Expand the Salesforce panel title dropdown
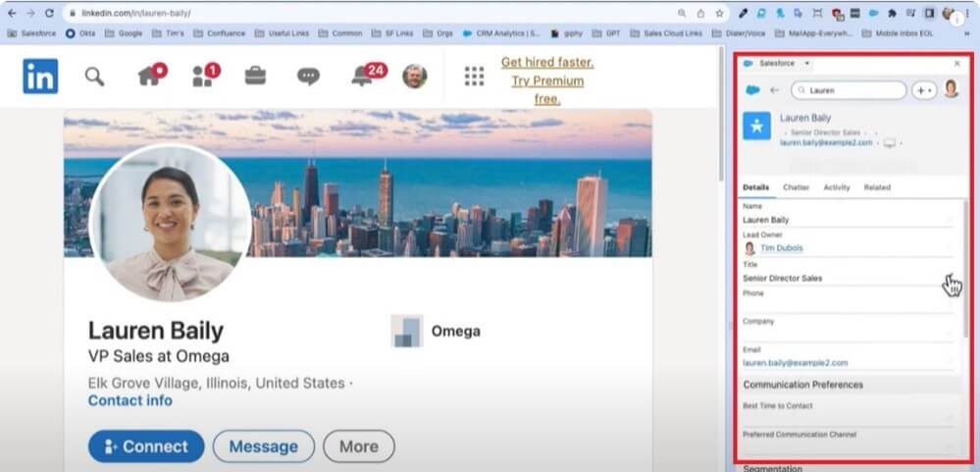Screen dimensions: 980x472 pos(807,64)
